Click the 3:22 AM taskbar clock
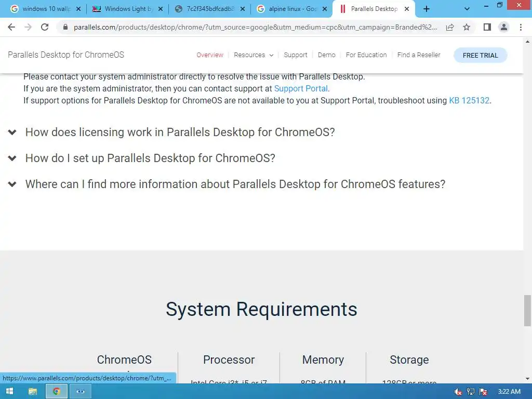This screenshot has height=399, width=532. pyautogui.click(x=509, y=392)
